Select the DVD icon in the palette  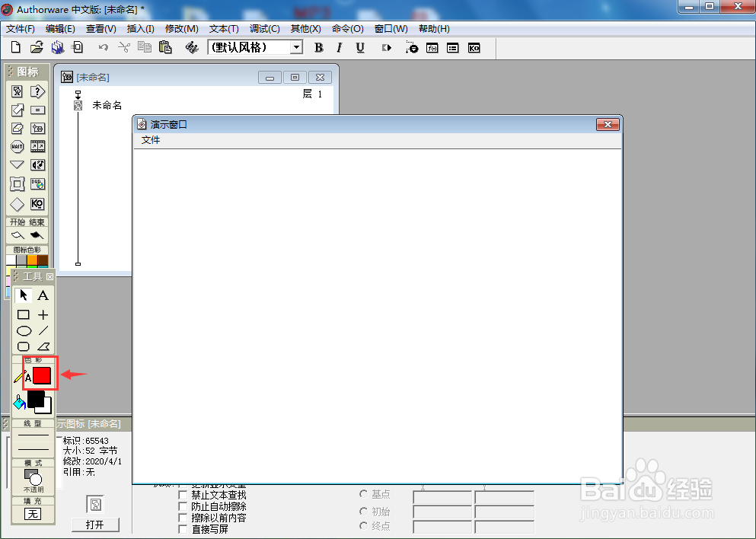click(37, 183)
